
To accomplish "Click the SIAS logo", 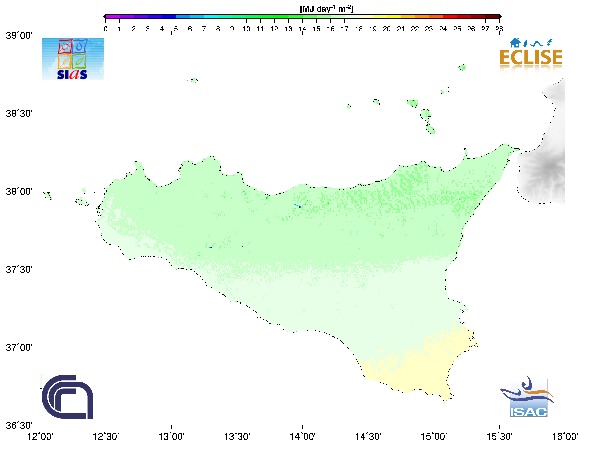I will coord(73,59).
